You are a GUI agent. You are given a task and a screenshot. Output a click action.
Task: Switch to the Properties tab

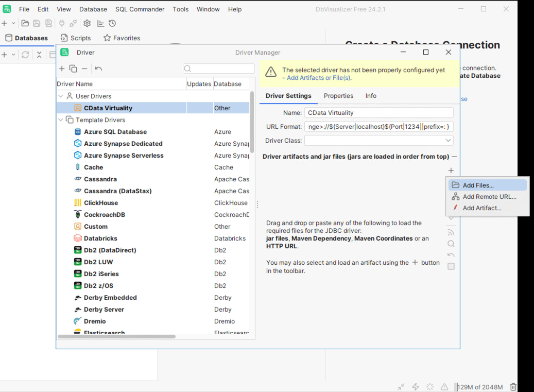[x=338, y=96]
